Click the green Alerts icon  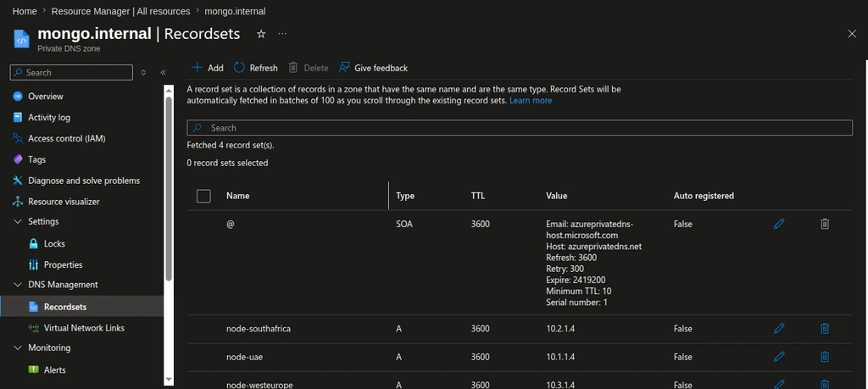[x=33, y=370]
